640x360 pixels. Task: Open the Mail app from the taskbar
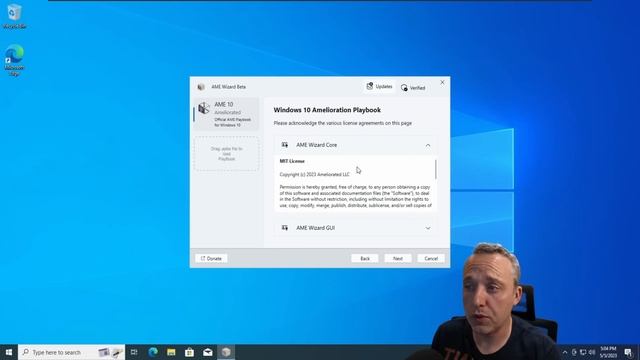208,352
